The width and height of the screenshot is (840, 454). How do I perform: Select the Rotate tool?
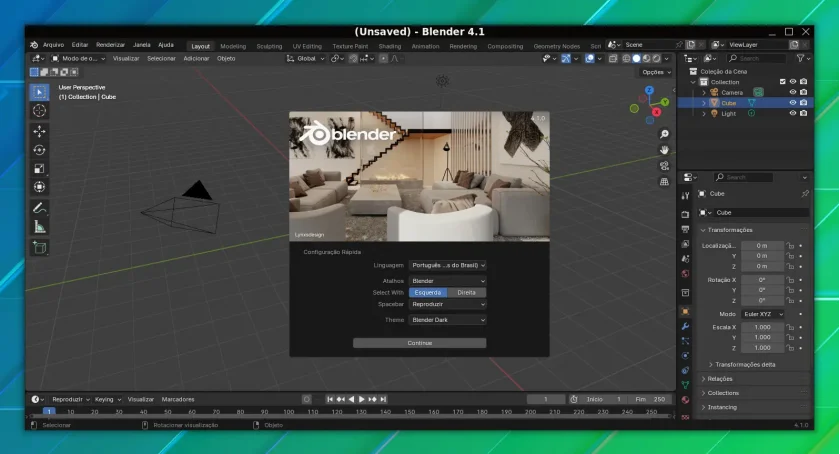pos(39,150)
